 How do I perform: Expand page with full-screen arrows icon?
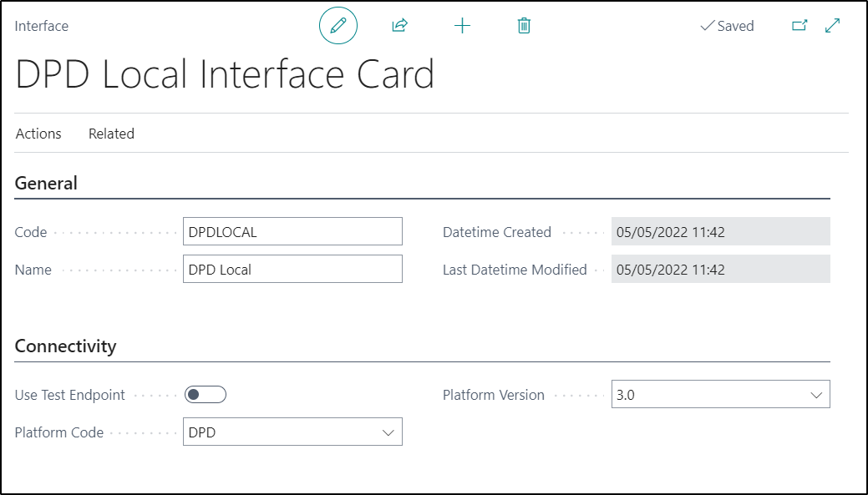(x=833, y=25)
